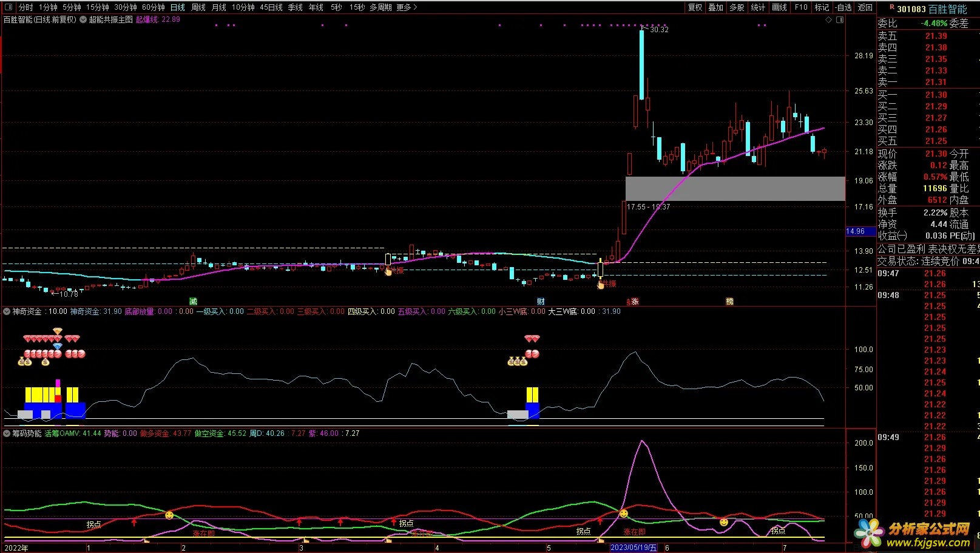
Task: Click the 叠加 overlay button
Action: (716, 7)
